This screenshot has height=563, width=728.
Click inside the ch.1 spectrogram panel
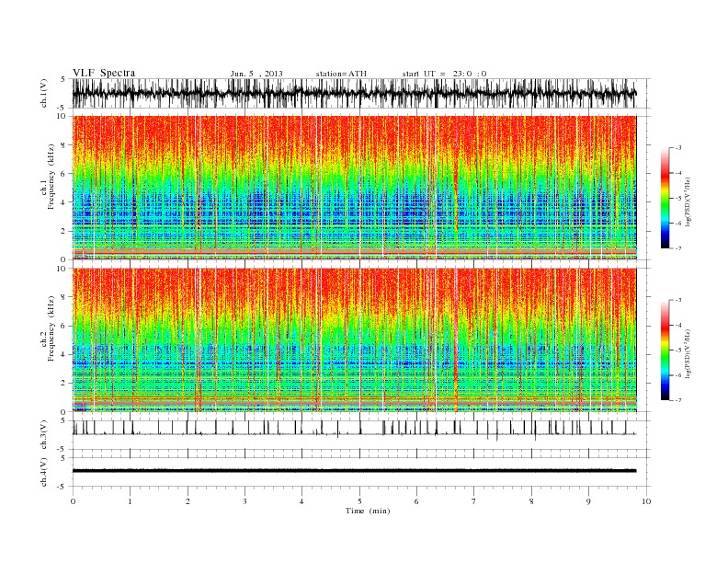coord(354,188)
